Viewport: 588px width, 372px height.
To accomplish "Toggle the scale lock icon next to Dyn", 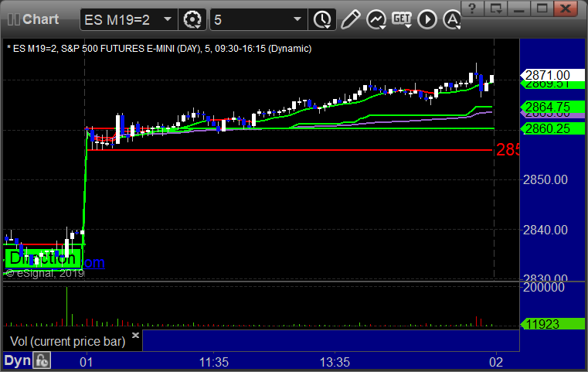I will pos(42,360).
